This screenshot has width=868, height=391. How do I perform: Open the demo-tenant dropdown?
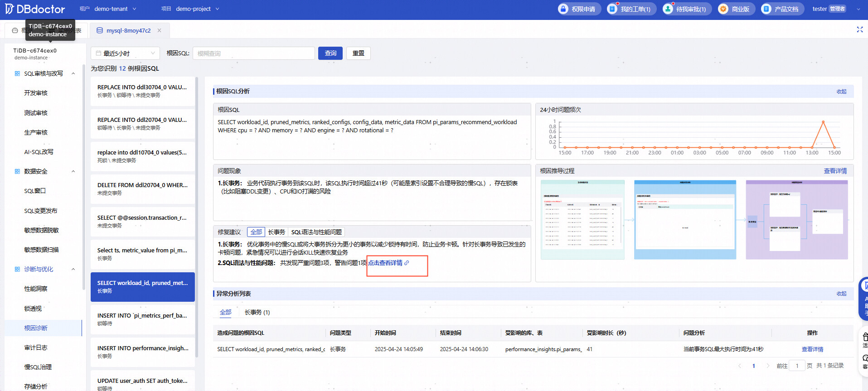[x=115, y=9]
